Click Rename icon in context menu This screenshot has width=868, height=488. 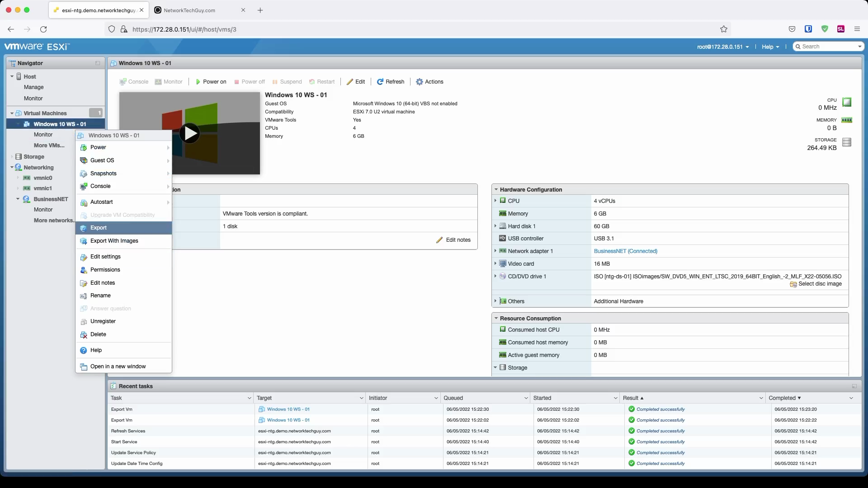pyautogui.click(x=84, y=296)
